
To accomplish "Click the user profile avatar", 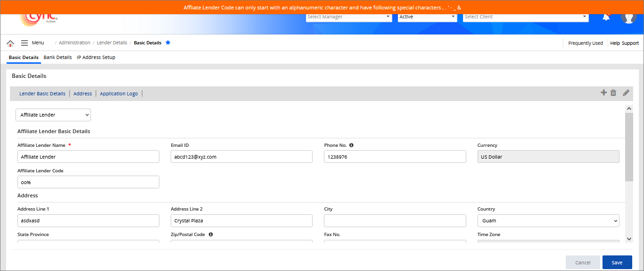I will coord(628,17).
